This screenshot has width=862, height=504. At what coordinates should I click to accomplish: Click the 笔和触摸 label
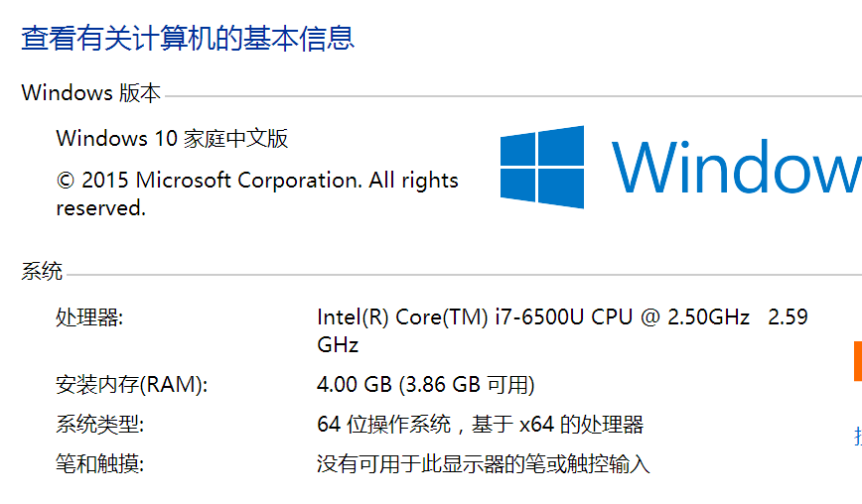point(99,463)
